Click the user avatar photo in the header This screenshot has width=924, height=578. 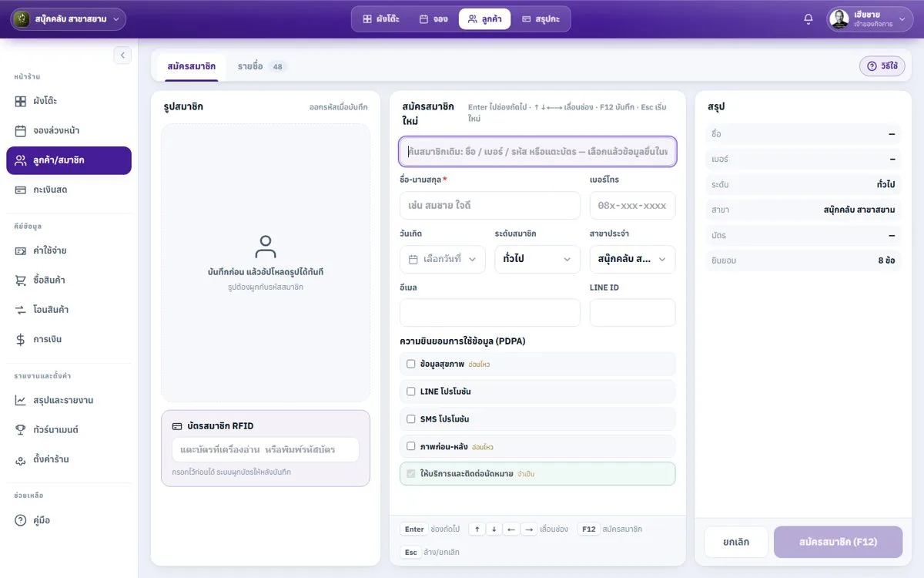(839, 19)
